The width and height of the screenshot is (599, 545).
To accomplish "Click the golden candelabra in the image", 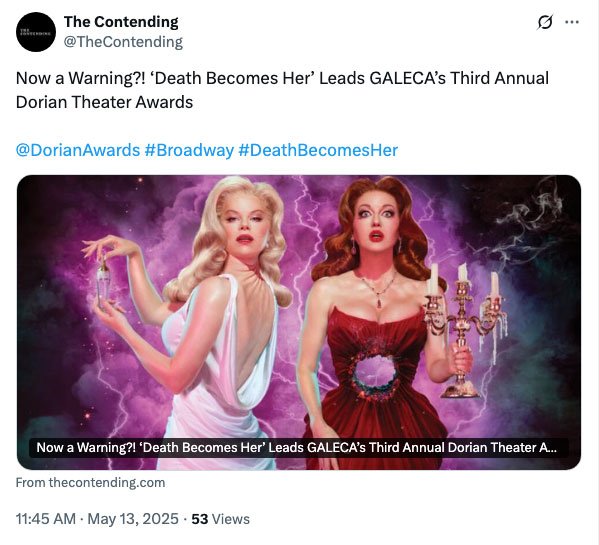I will tap(466, 330).
